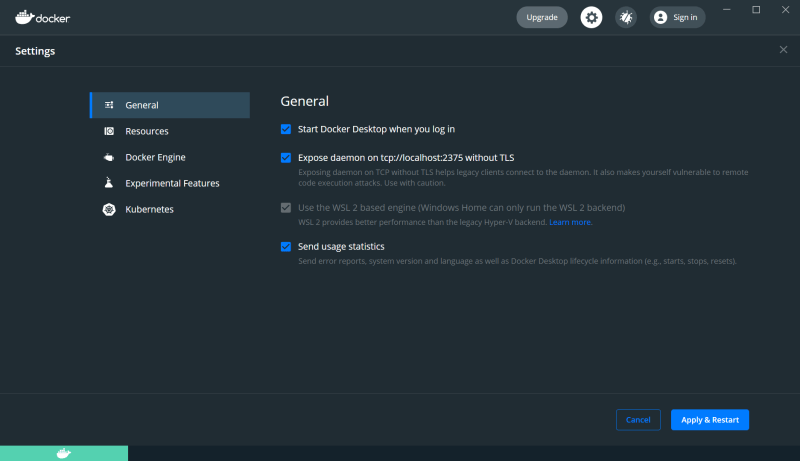This screenshot has height=461, width=800.
Task: Click the Docker Engine whale icon
Action: [x=109, y=157]
